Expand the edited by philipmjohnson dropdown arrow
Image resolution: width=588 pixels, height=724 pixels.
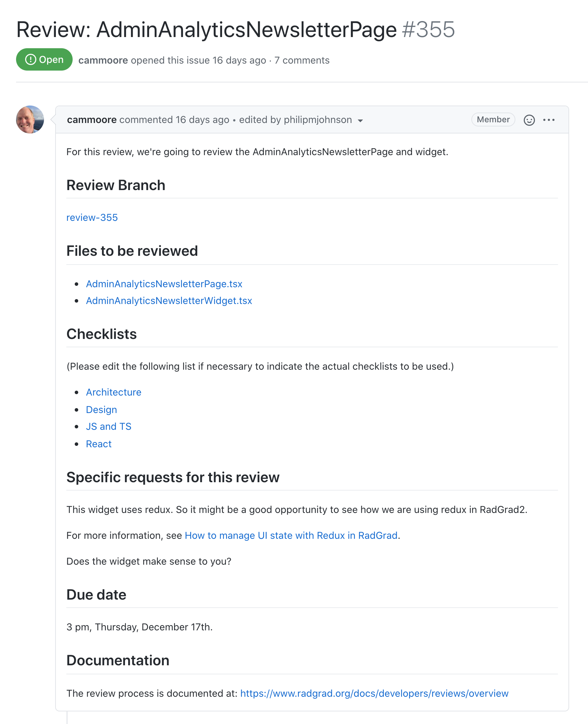(x=360, y=121)
